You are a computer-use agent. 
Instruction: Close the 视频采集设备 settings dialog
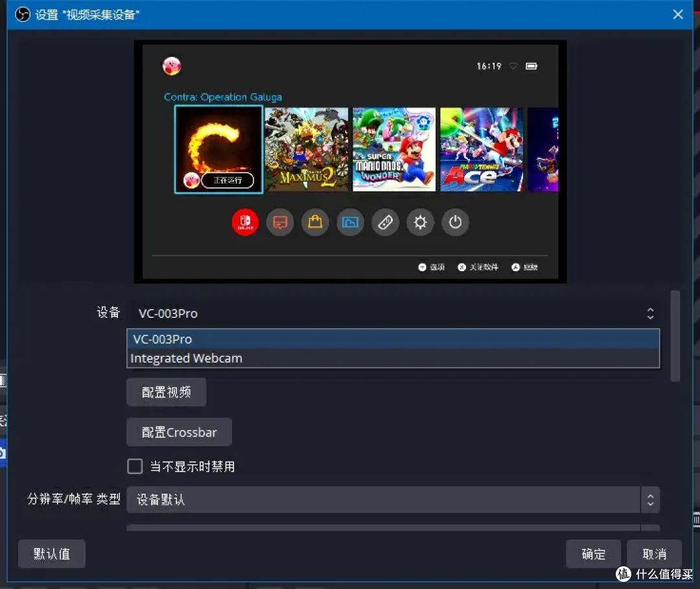[x=678, y=14]
